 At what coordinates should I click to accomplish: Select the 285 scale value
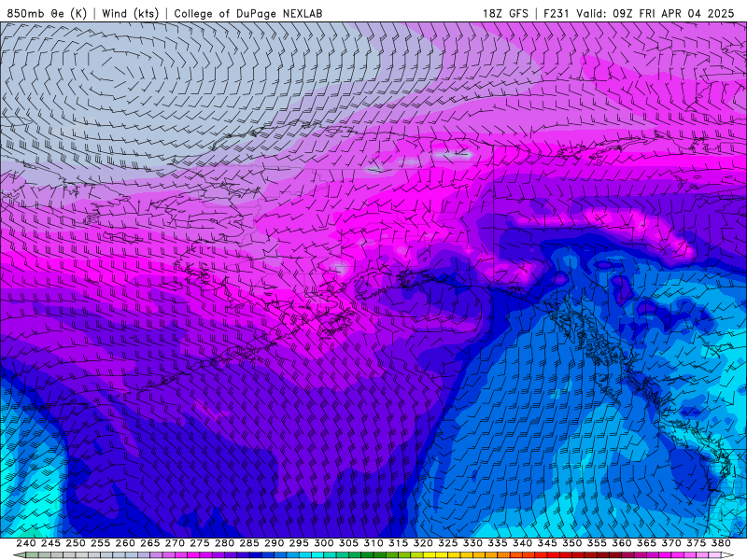[x=248, y=543]
